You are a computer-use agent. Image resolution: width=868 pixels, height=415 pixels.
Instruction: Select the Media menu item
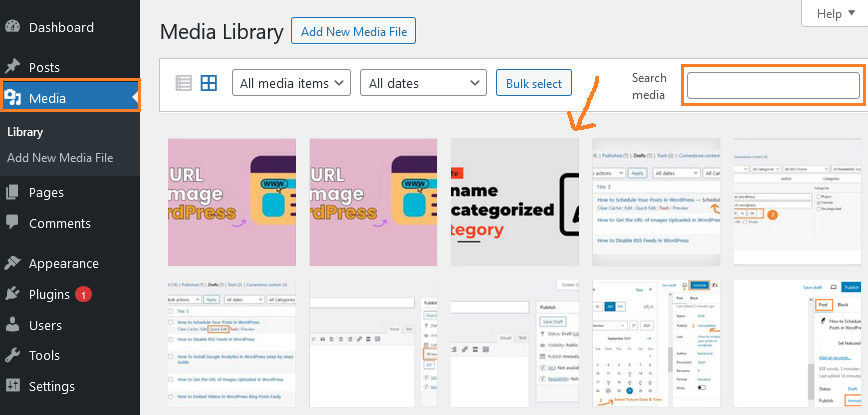(x=70, y=98)
